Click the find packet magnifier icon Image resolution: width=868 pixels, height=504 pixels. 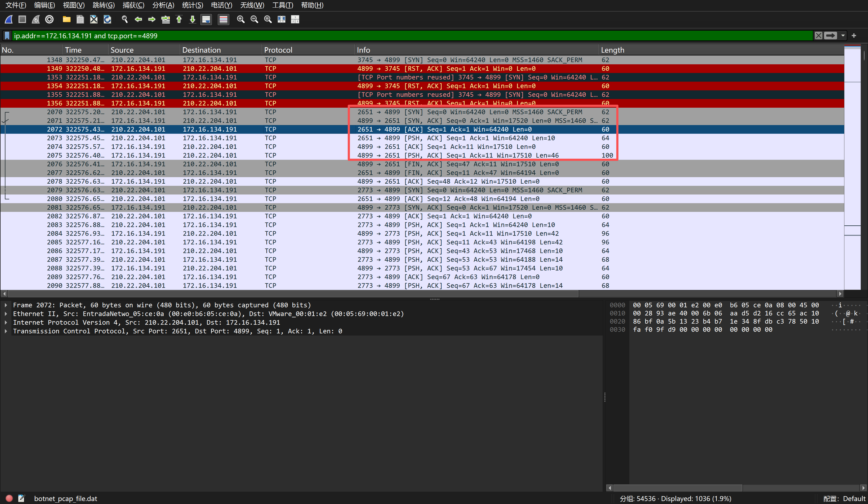[125, 20]
